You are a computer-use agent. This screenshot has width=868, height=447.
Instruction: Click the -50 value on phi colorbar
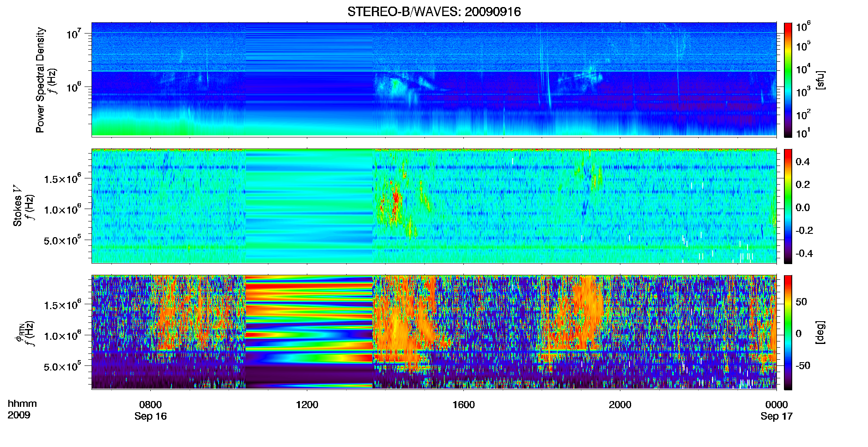(x=803, y=365)
